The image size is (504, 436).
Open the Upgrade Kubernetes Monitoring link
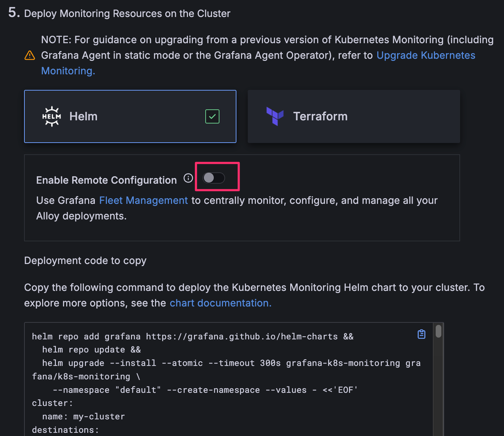425,56
